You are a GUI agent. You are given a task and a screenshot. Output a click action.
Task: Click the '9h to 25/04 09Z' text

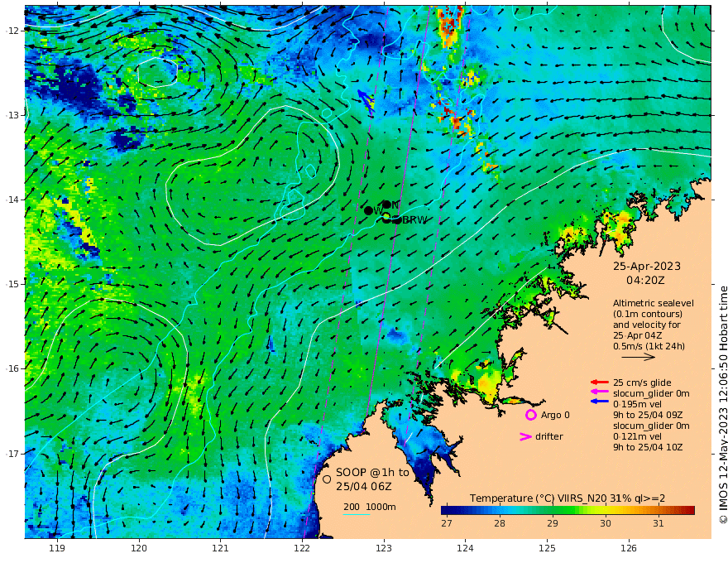[x=648, y=415]
